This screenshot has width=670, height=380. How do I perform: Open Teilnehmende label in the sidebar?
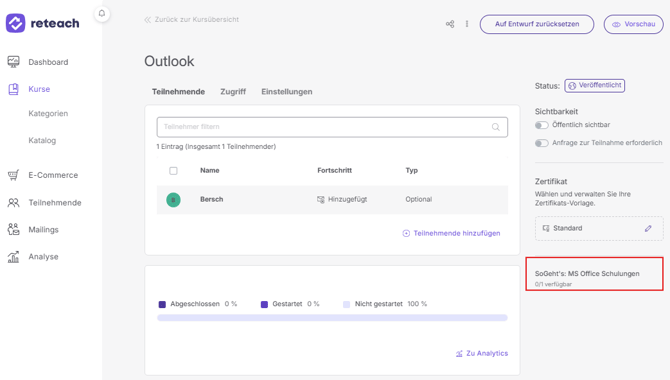click(x=55, y=203)
